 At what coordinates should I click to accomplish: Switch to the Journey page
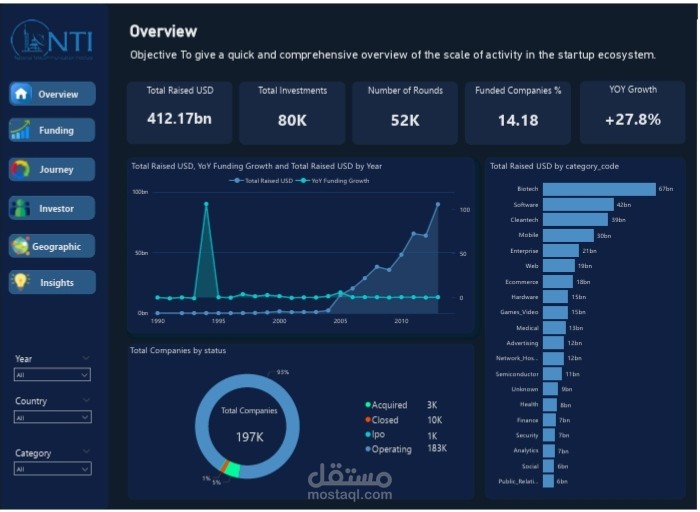52,169
